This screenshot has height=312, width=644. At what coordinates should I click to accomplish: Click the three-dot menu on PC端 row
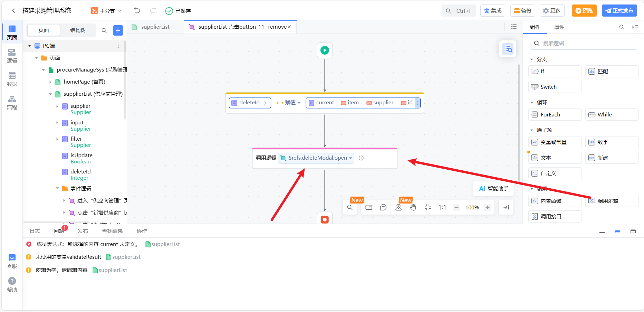[x=118, y=46]
